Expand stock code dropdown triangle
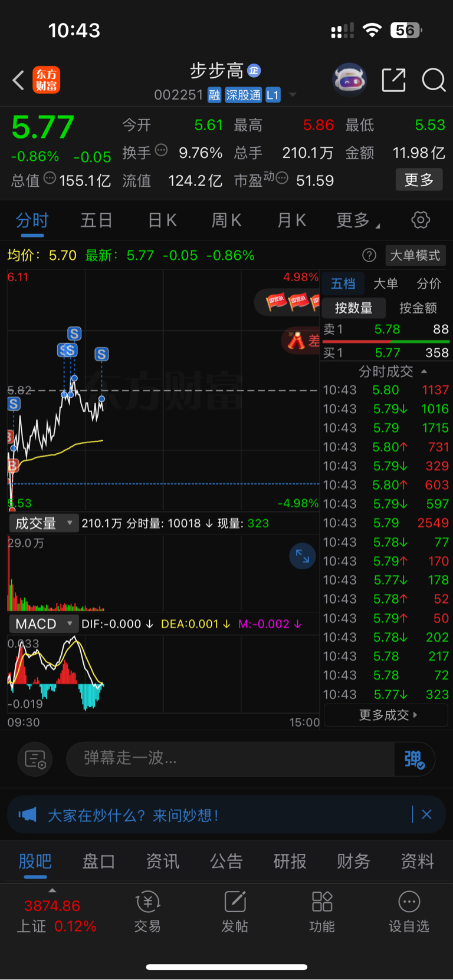The width and height of the screenshot is (453, 980). click(293, 95)
